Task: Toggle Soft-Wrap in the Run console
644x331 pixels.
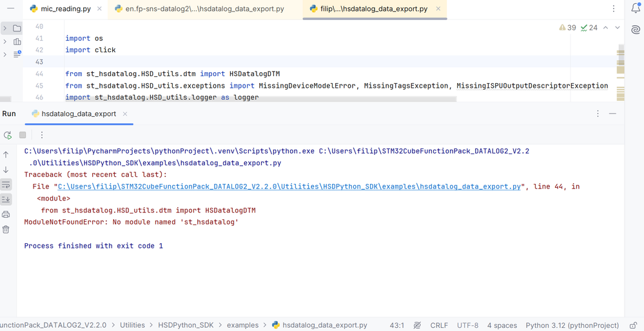Action: click(x=6, y=185)
